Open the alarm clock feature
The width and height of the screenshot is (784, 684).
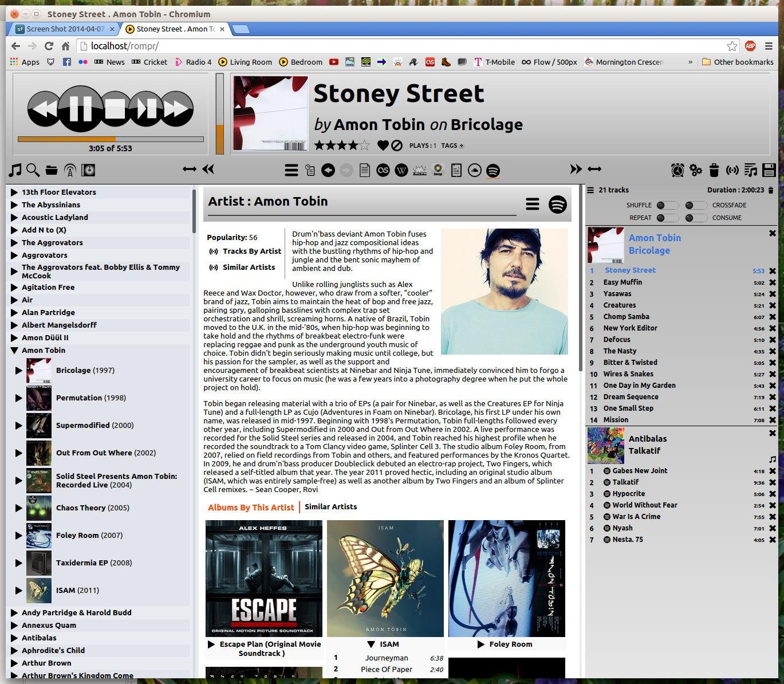tap(676, 170)
